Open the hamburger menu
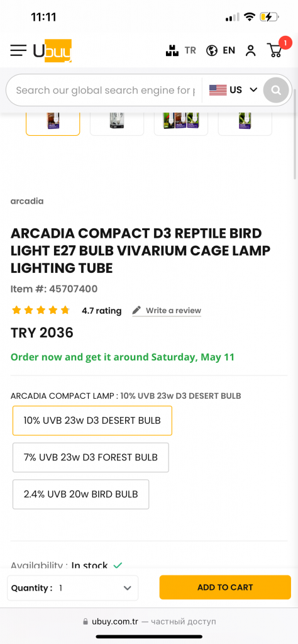This screenshot has height=644, width=298. [18, 50]
